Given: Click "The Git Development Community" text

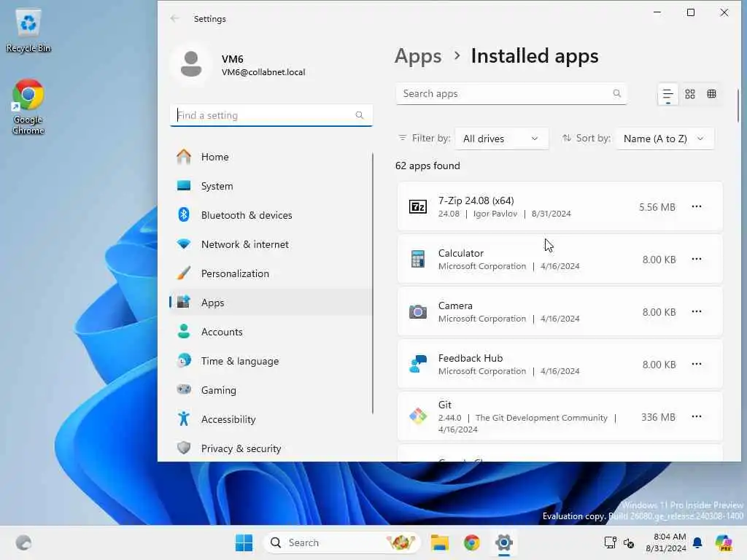Looking at the screenshot, I should 541,418.
